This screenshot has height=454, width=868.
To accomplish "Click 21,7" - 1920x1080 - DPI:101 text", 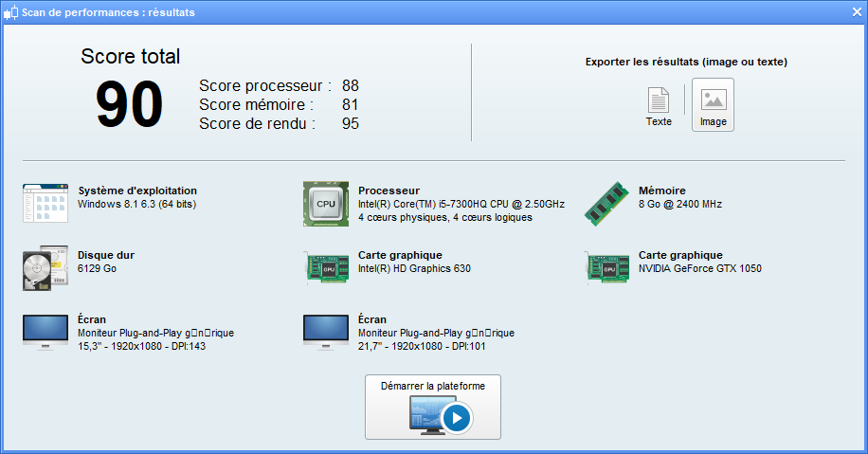I will point(422,346).
